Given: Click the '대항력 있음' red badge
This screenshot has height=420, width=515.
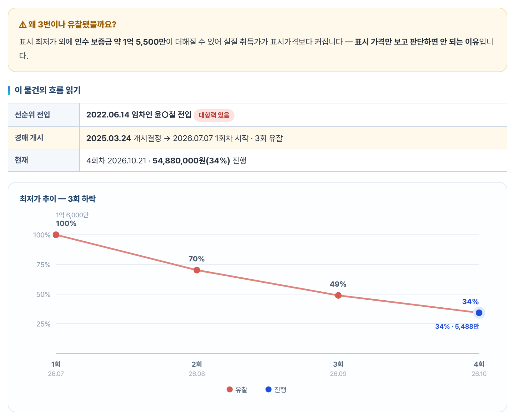Looking at the screenshot, I should [214, 115].
